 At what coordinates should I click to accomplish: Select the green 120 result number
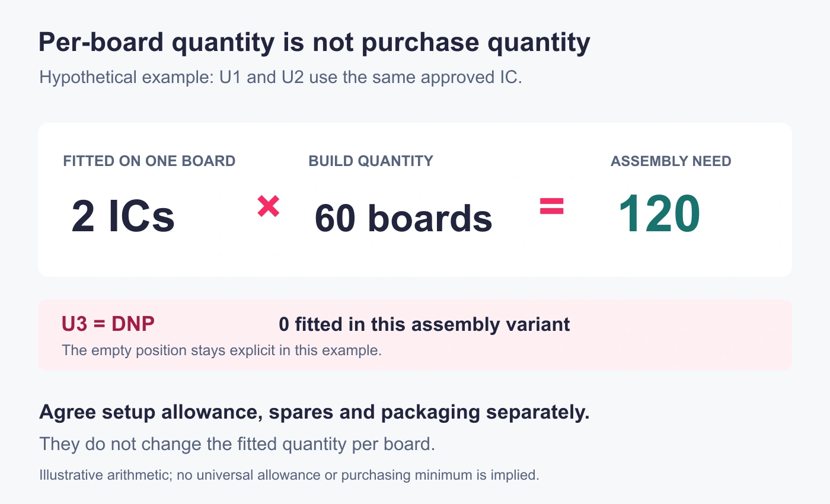(x=659, y=214)
